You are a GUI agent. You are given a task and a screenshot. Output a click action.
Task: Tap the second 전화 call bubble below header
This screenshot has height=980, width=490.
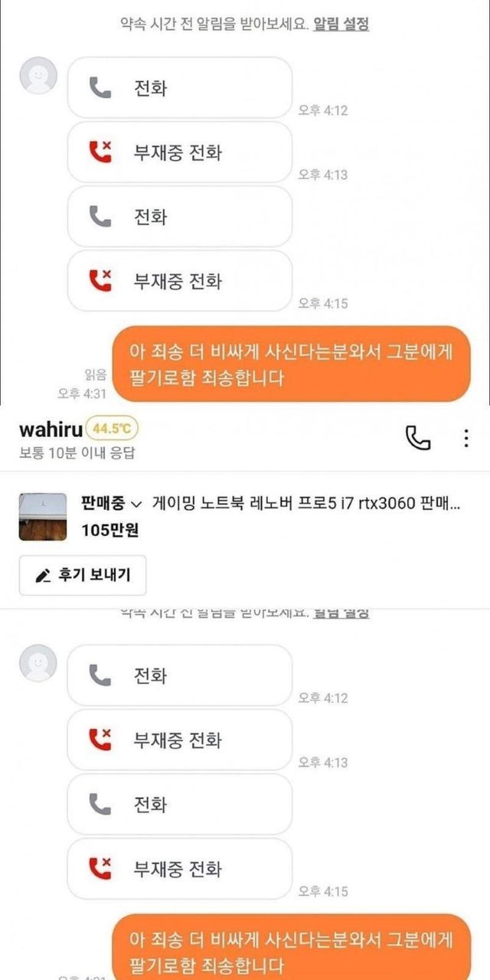coord(180,804)
